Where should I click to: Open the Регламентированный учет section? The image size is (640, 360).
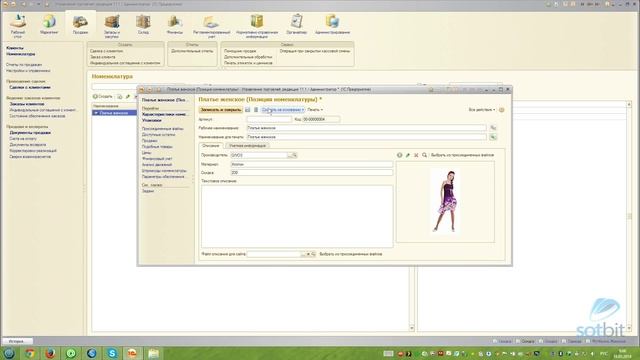pyautogui.click(x=211, y=26)
